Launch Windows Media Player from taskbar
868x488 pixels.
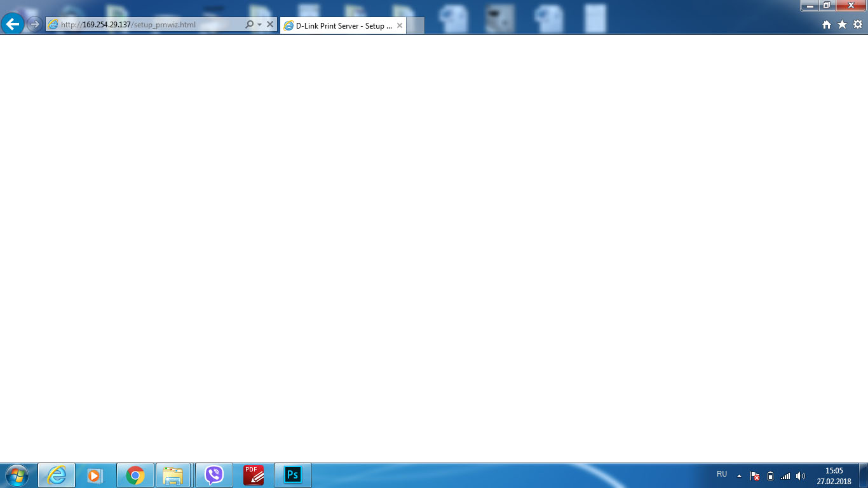pyautogui.click(x=95, y=475)
